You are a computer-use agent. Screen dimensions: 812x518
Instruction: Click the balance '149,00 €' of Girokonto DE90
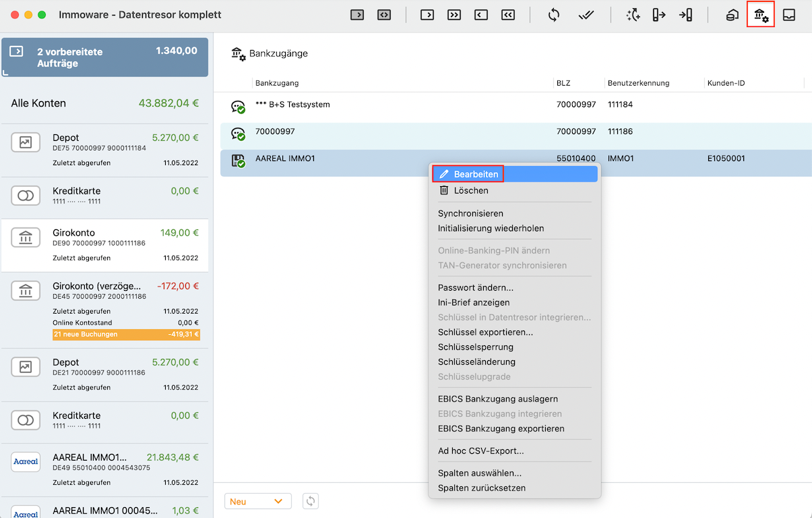point(179,233)
